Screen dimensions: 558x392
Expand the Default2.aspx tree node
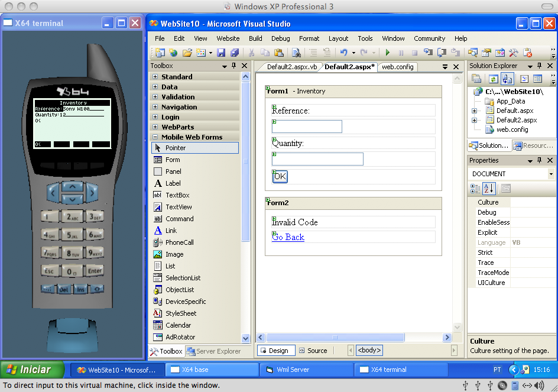[x=475, y=121]
